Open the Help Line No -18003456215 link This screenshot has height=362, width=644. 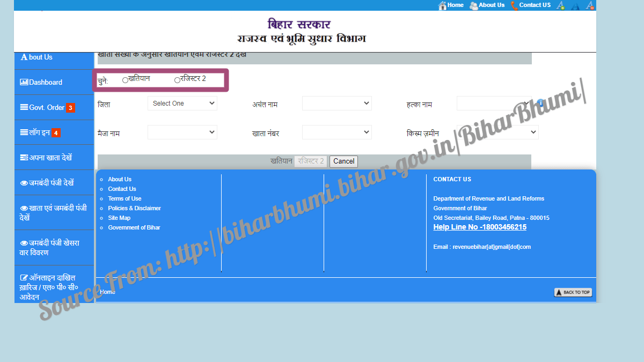click(480, 227)
